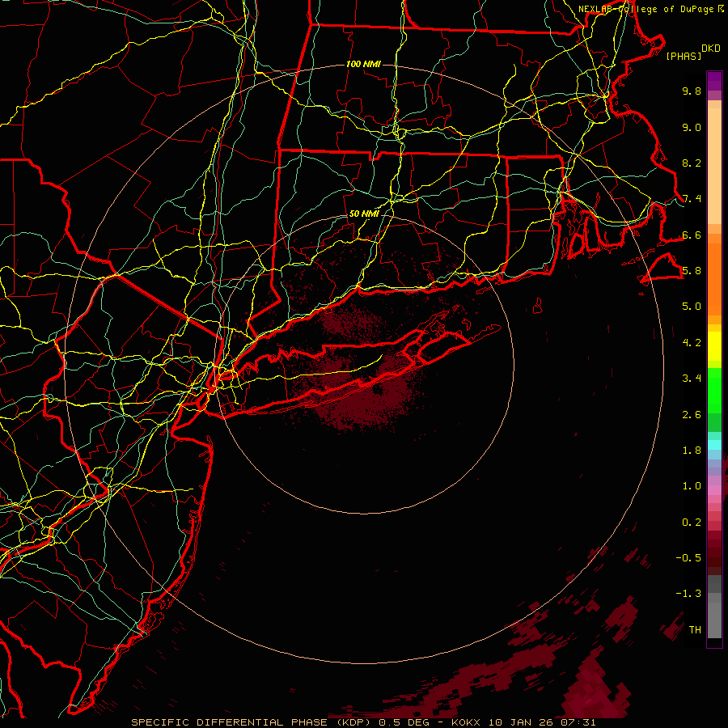Click the TH label on color scale
The image size is (728, 728).
coord(695,630)
